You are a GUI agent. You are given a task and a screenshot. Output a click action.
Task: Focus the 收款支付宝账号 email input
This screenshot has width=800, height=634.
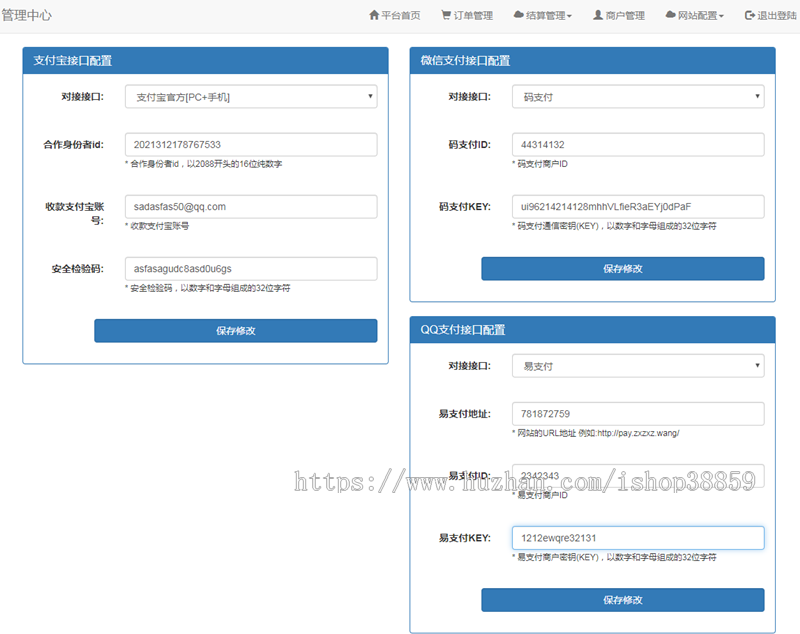click(251, 207)
